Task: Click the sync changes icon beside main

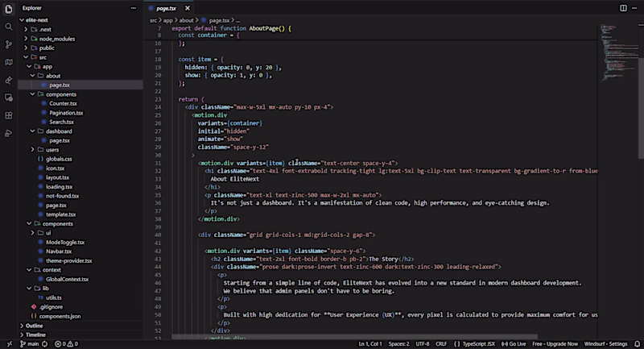Action: (x=45, y=344)
